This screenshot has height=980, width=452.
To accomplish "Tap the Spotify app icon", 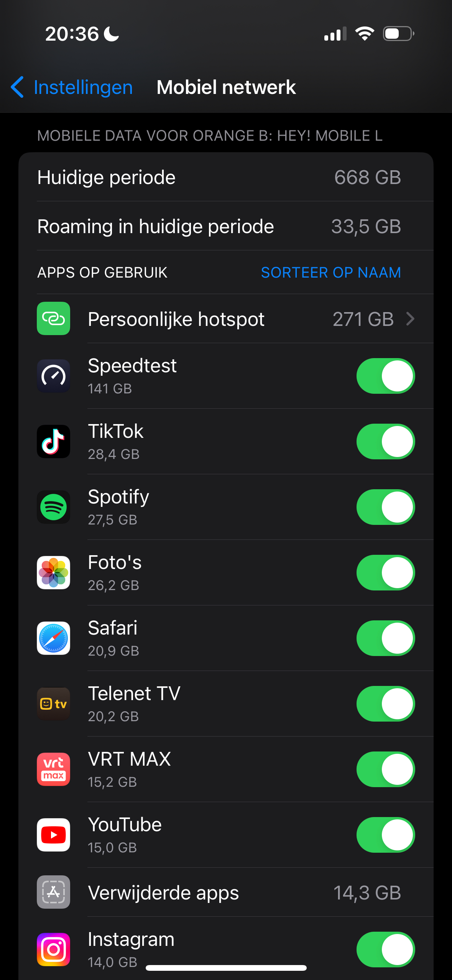I will tap(53, 507).
